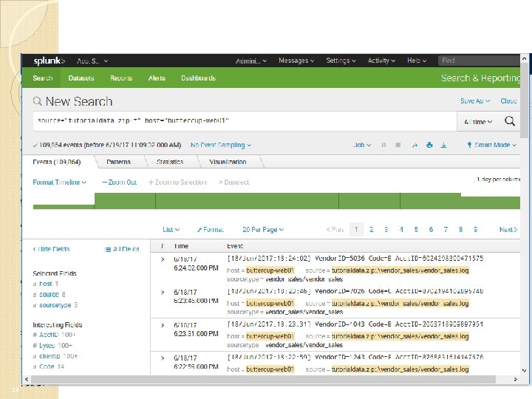
Task: Open Administrator account menu
Action: pos(250,61)
